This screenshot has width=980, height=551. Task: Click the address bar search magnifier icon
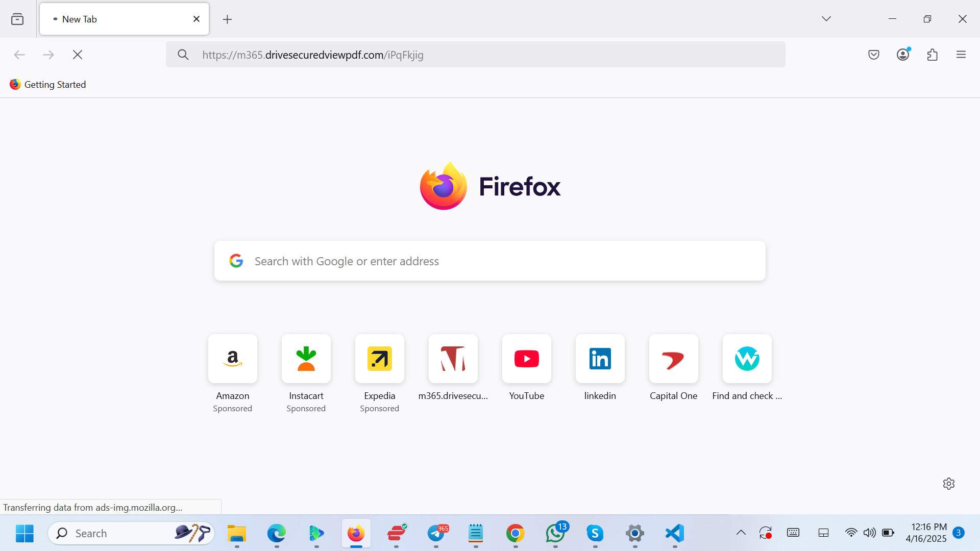183,55
